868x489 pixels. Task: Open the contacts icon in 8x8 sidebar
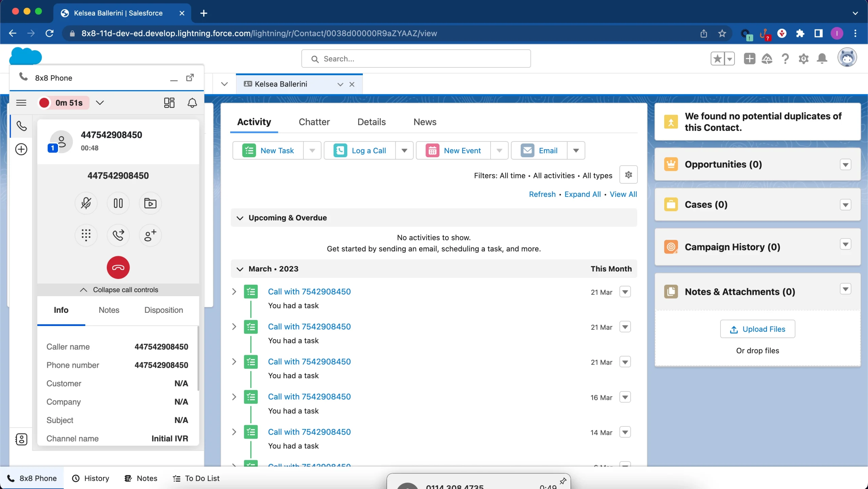click(21, 439)
